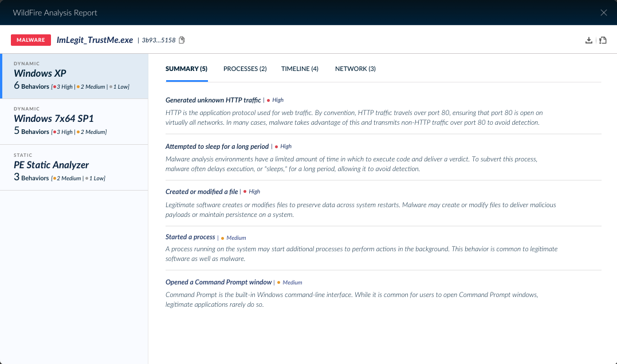Viewport: 617px width, 364px height.
Task: Click the 3b93...5158 hash text
Action: point(159,40)
